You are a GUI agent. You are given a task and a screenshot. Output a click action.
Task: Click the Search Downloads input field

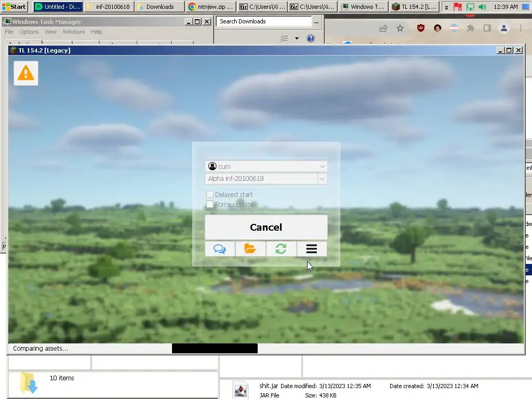263,21
